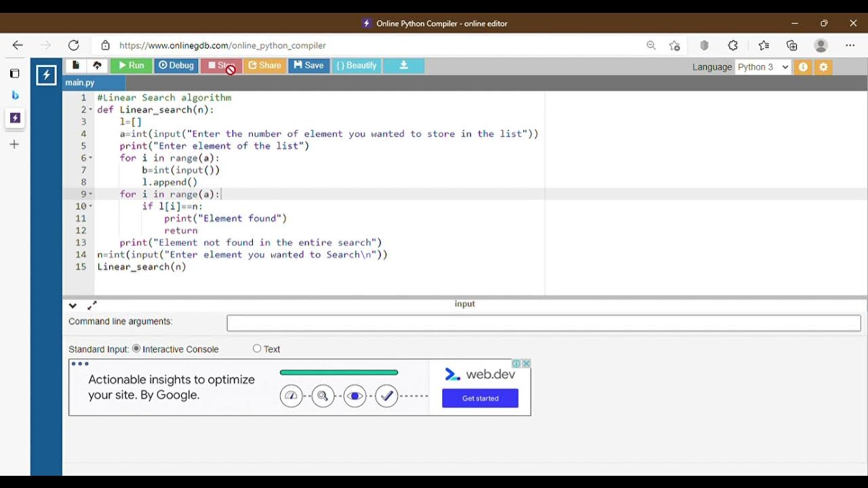Fold the for loop at line 6
This screenshot has height=488, width=868.
91,158
